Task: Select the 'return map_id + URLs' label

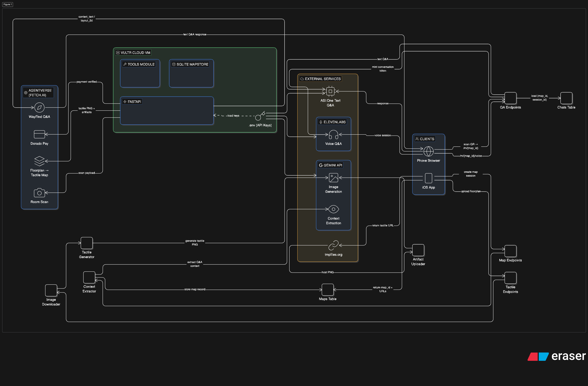Action: [x=383, y=289]
